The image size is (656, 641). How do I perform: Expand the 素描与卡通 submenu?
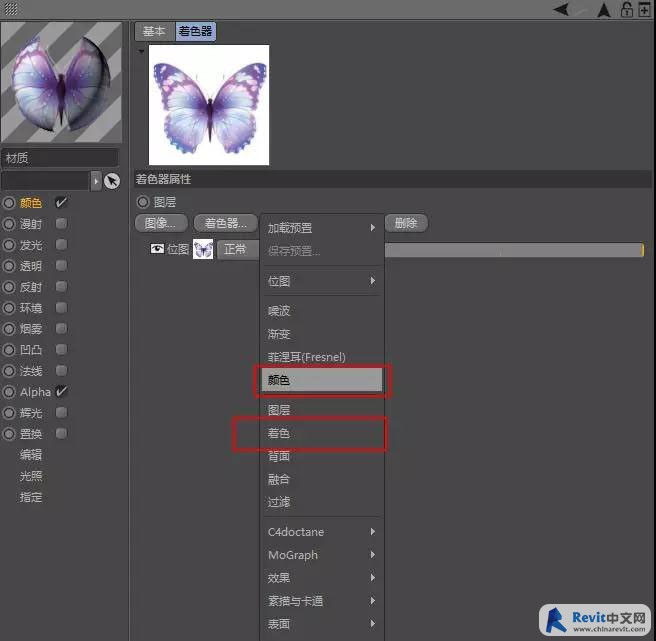point(321,601)
